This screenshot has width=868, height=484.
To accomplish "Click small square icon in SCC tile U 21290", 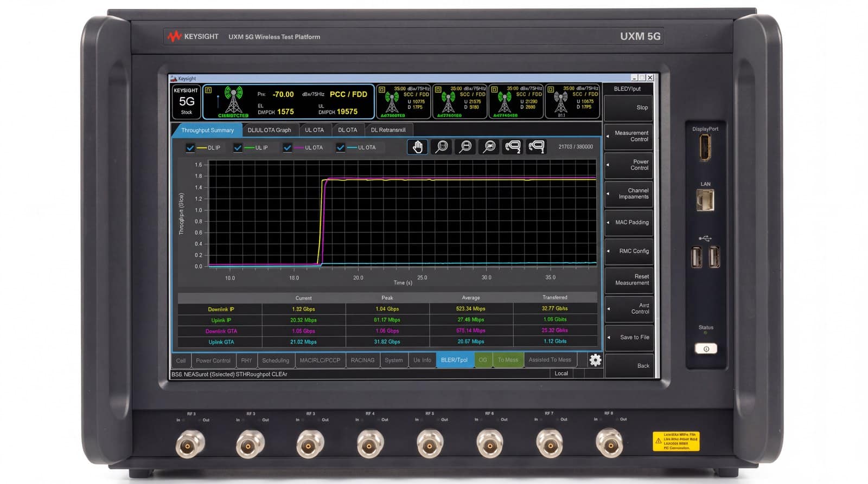I will click(x=495, y=89).
